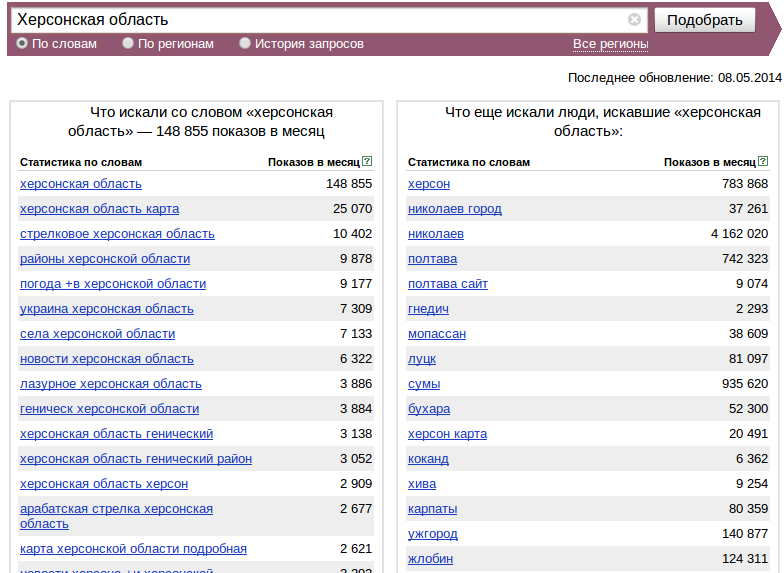Clear the search field with the X icon

(634, 20)
